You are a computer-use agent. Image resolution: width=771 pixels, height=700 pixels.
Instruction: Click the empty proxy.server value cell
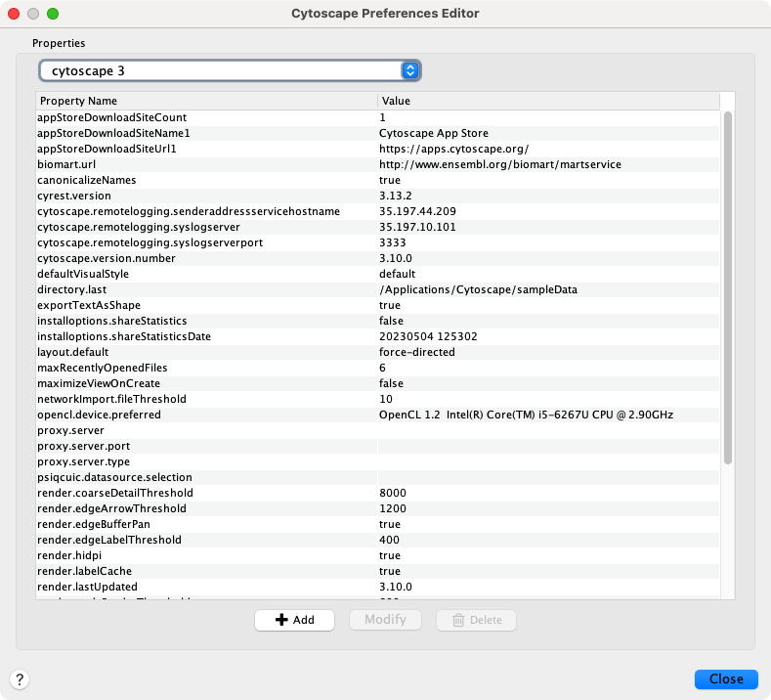547,430
